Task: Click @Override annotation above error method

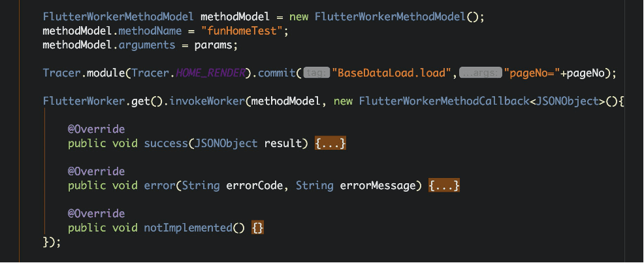Action: click(96, 171)
